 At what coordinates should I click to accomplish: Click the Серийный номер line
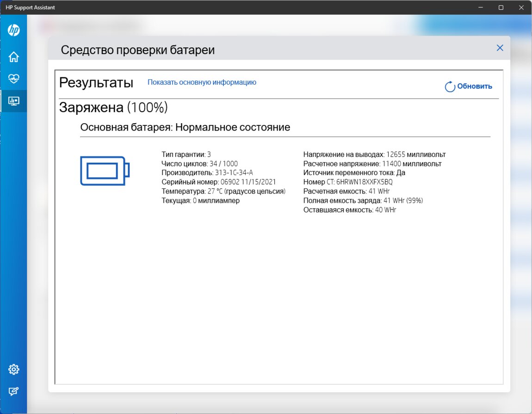218,182
